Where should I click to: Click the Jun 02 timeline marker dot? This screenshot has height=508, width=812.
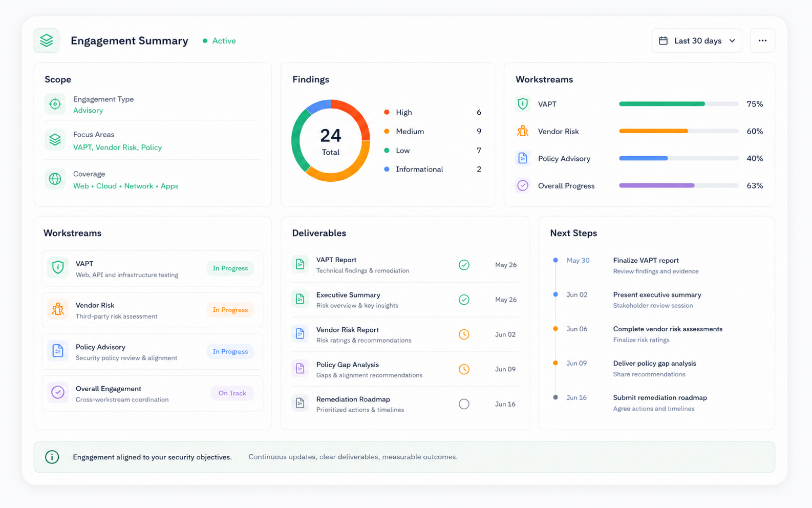(x=555, y=294)
